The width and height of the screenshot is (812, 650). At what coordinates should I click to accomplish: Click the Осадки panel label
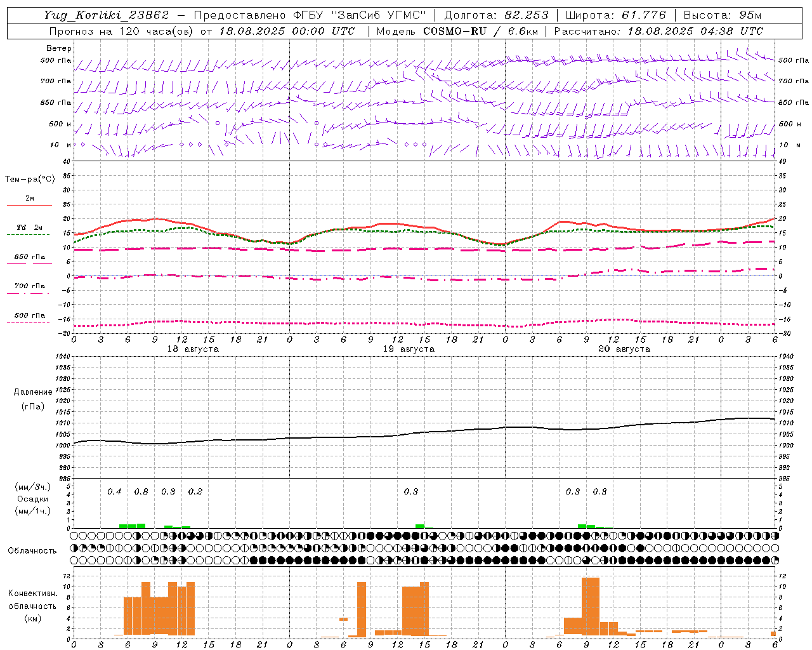pyautogui.click(x=33, y=499)
